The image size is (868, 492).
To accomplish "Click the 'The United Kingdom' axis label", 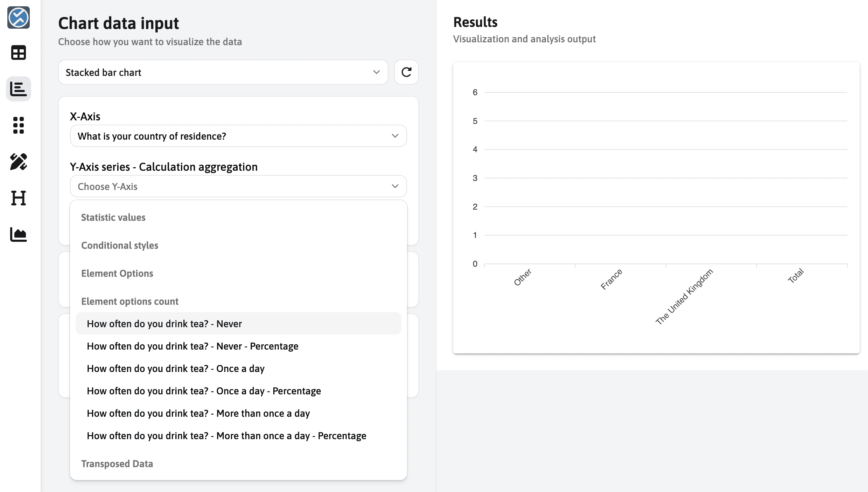I will [684, 296].
